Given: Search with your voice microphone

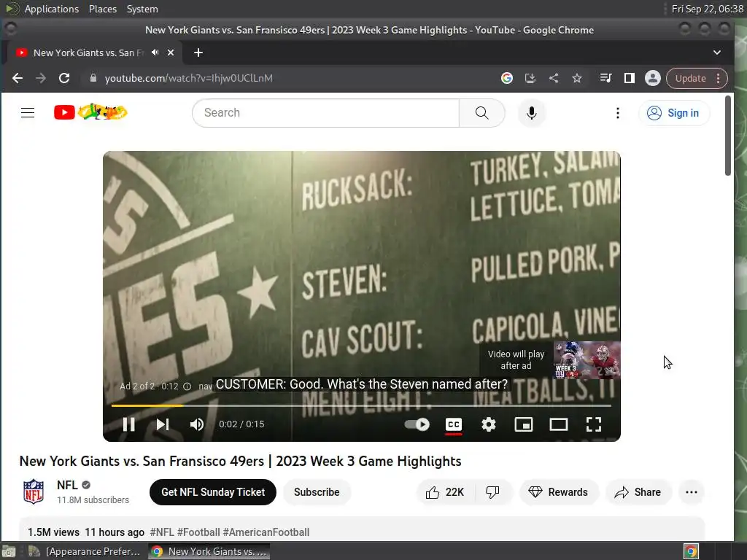Looking at the screenshot, I should tap(532, 113).
